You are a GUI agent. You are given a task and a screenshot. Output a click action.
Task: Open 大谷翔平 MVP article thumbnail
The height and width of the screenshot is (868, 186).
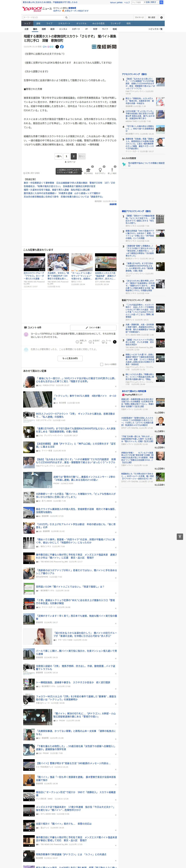[58, 262]
